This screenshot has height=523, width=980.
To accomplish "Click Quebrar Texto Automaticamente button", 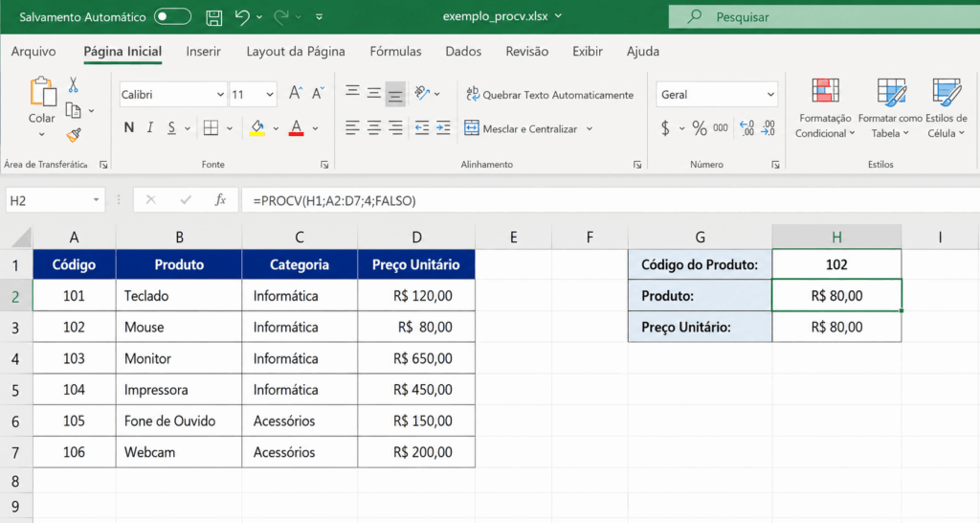I will pos(550,95).
